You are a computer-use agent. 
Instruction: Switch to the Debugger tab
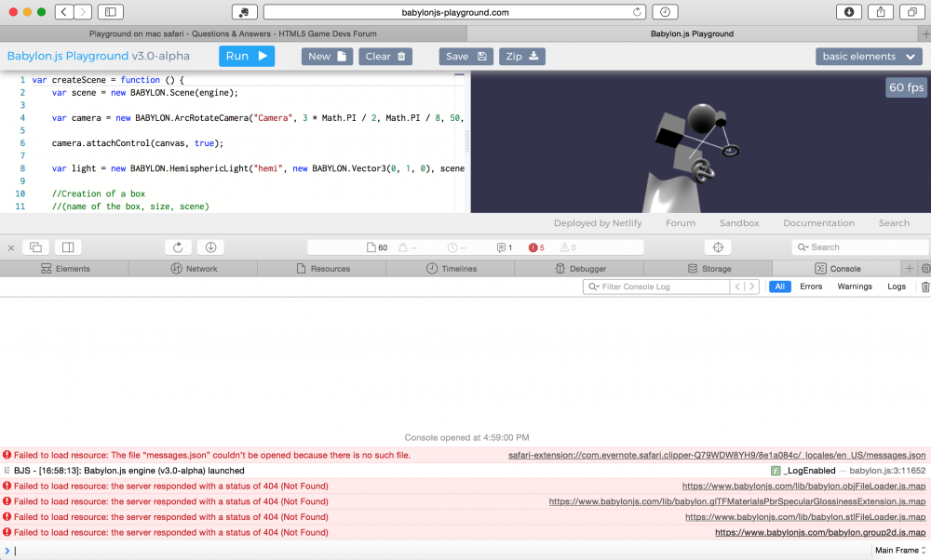[580, 269]
